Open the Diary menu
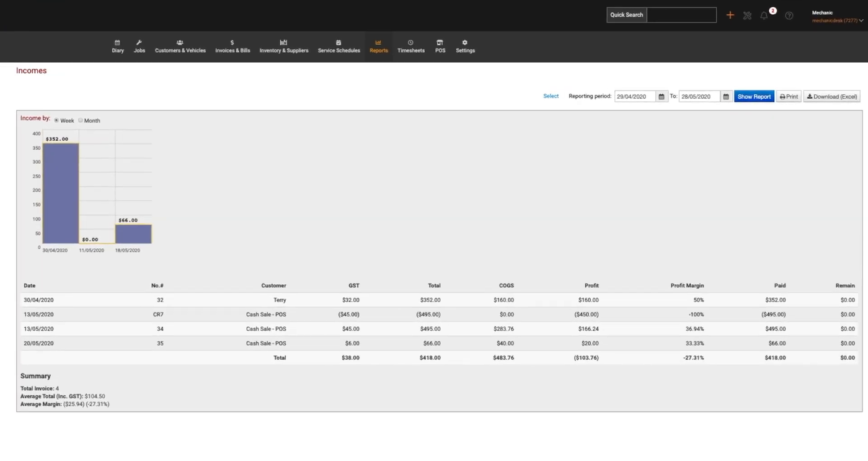 tap(118, 47)
